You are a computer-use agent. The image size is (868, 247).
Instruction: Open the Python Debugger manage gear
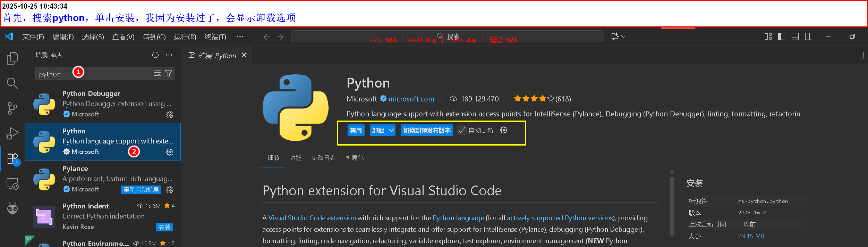pos(170,115)
